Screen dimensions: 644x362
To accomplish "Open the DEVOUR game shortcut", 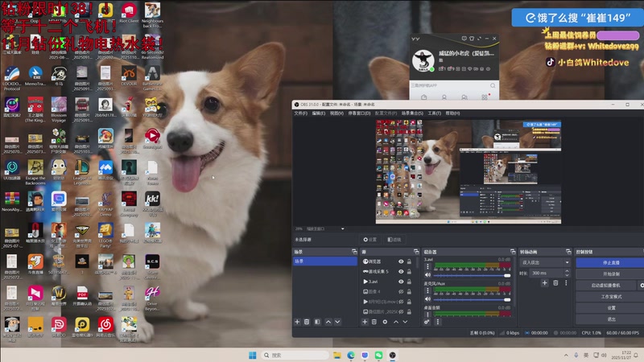I will pyautogui.click(x=129, y=76).
